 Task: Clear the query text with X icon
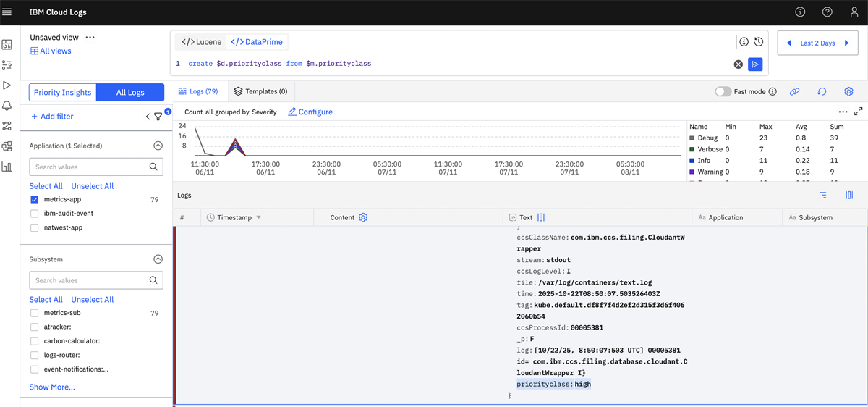coord(739,64)
